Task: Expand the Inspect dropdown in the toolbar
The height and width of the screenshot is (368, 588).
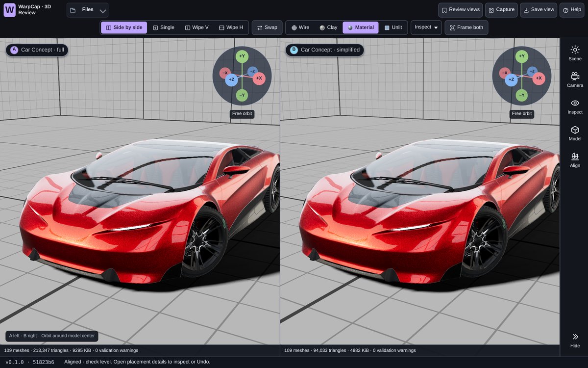Action: tap(426, 27)
